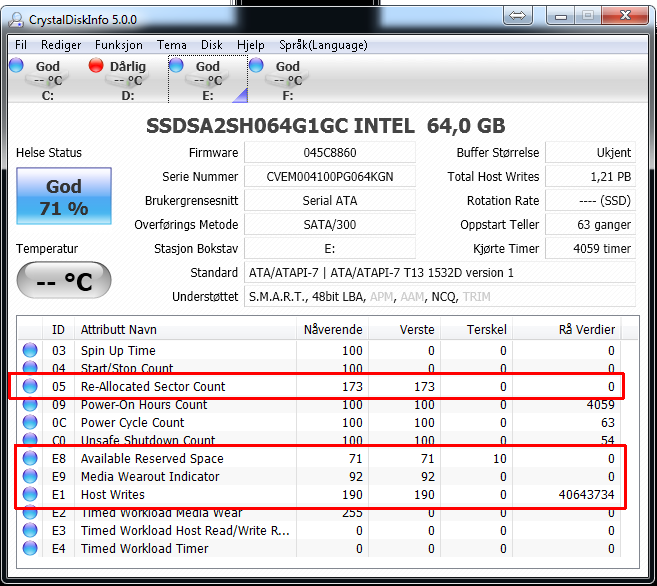
Task: Click the Buffer Størrelse value Ukjent
Action: click(x=590, y=152)
